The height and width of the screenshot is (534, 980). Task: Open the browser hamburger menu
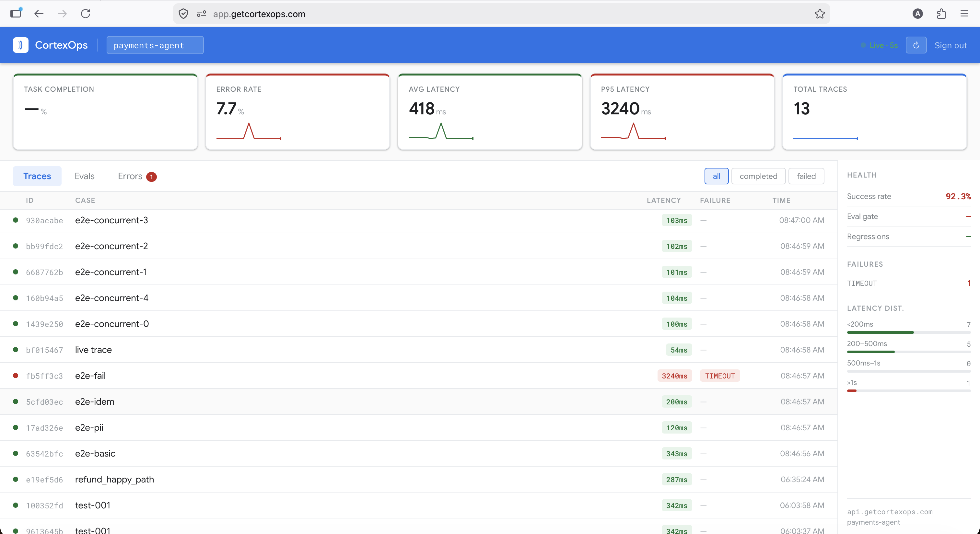point(964,14)
